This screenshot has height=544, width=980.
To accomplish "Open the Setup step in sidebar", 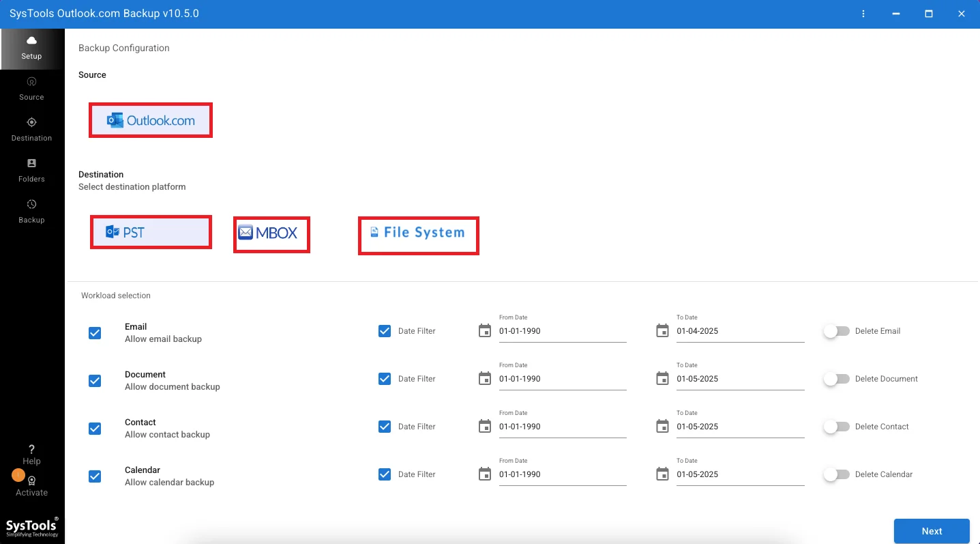I will coord(32,48).
